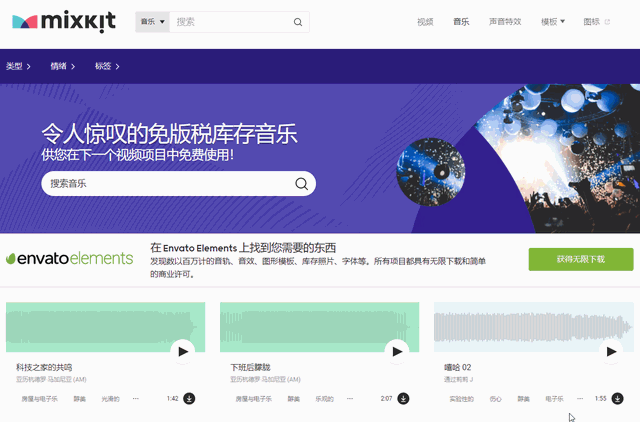The image size is (640, 422).
Task: Download the track 科技之家的共鸣
Action: (189, 398)
